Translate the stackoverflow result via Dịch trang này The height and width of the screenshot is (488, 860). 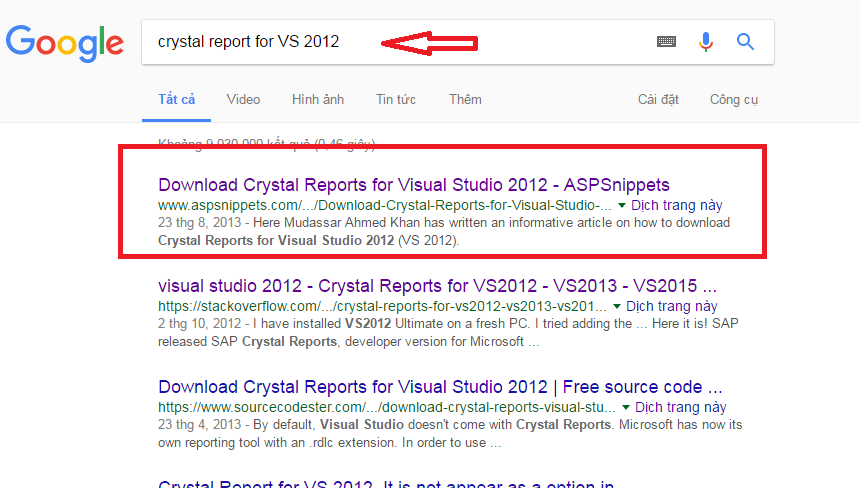pos(671,306)
